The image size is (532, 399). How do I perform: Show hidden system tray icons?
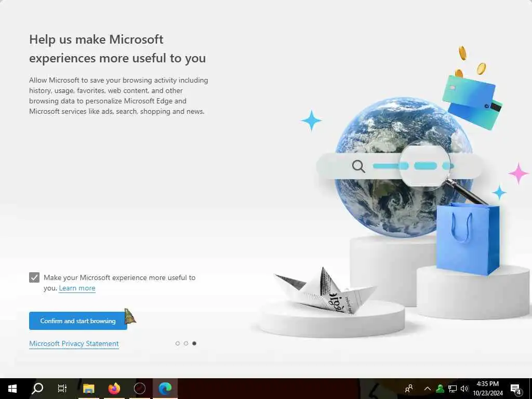(x=428, y=389)
